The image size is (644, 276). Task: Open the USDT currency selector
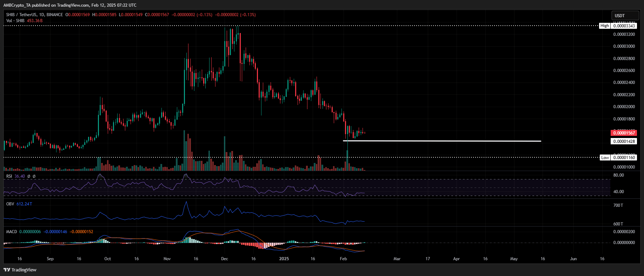[625, 15]
